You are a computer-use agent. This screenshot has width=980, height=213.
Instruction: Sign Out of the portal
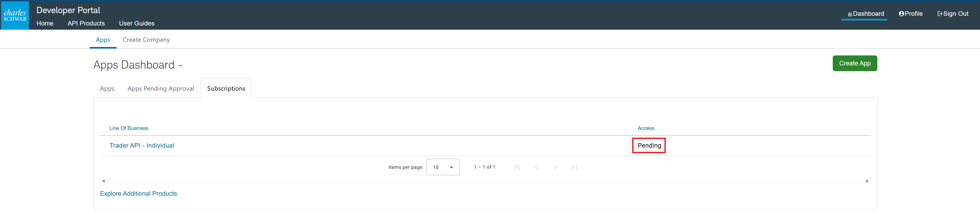coord(953,14)
